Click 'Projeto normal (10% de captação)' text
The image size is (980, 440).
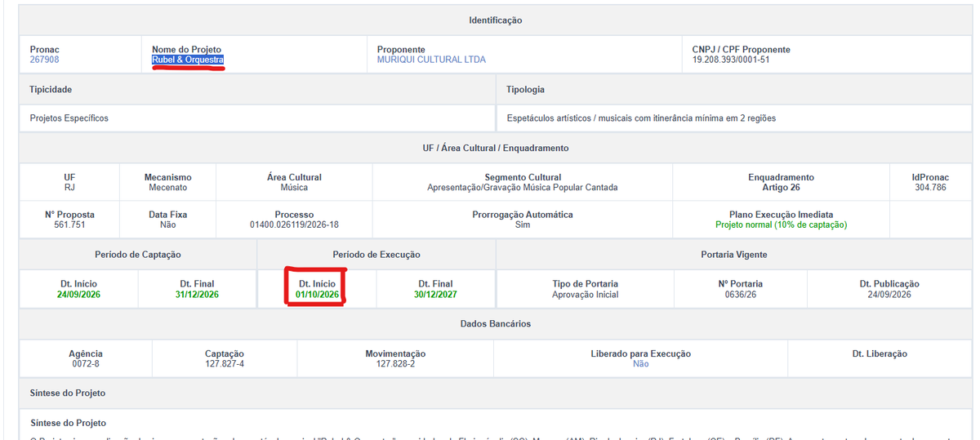click(x=782, y=224)
